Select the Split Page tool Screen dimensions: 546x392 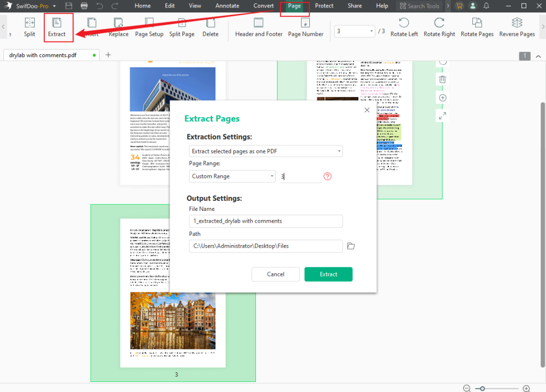tap(182, 28)
